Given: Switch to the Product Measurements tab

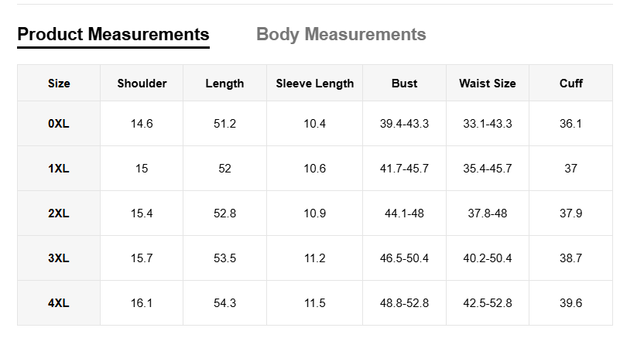Looking at the screenshot, I should (113, 35).
